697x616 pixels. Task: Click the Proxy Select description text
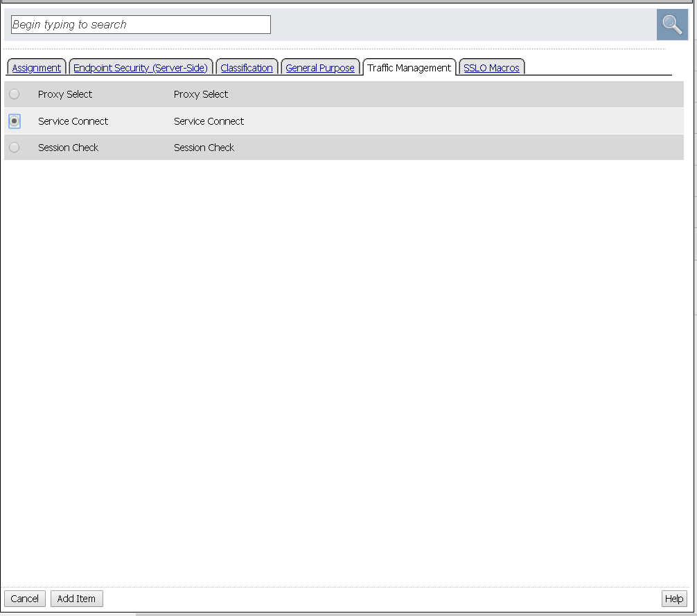(200, 94)
